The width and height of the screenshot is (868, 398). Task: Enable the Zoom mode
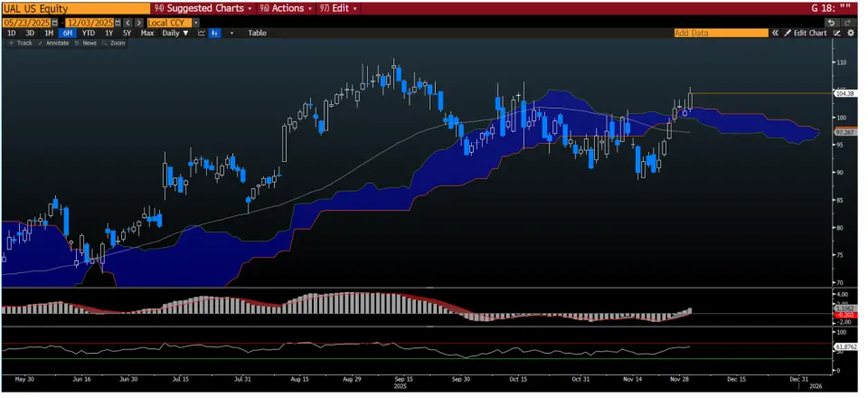[114, 43]
